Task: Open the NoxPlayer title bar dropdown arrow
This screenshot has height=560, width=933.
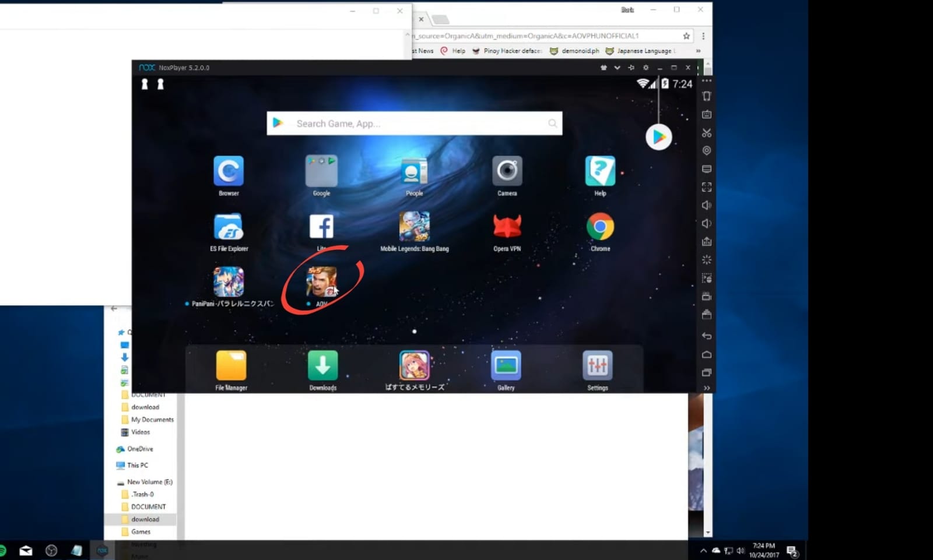Action: click(617, 68)
